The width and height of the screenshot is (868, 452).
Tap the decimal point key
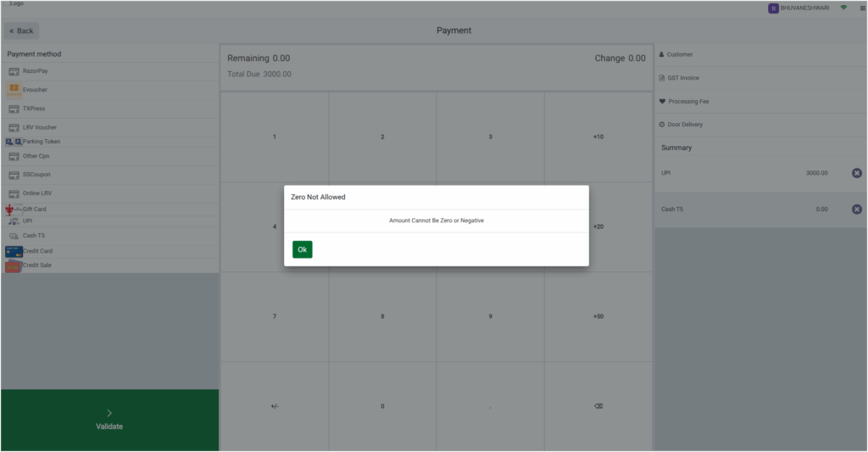(x=491, y=406)
